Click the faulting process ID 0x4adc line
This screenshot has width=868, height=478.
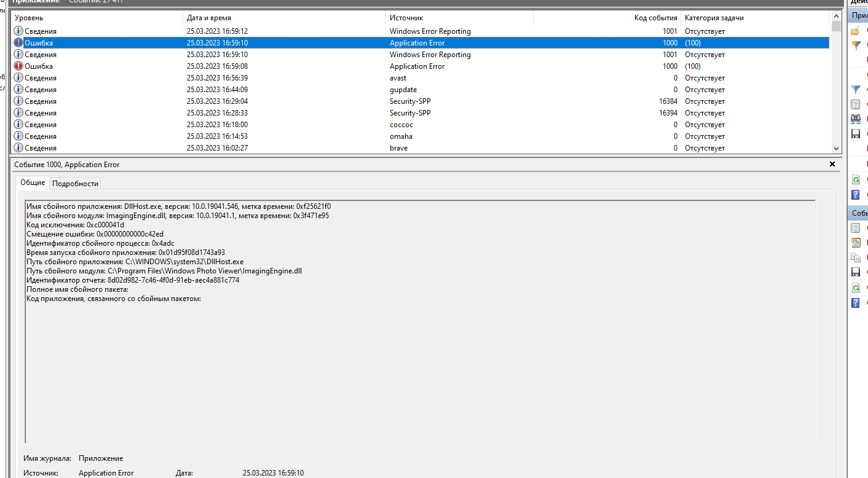[101, 243]
